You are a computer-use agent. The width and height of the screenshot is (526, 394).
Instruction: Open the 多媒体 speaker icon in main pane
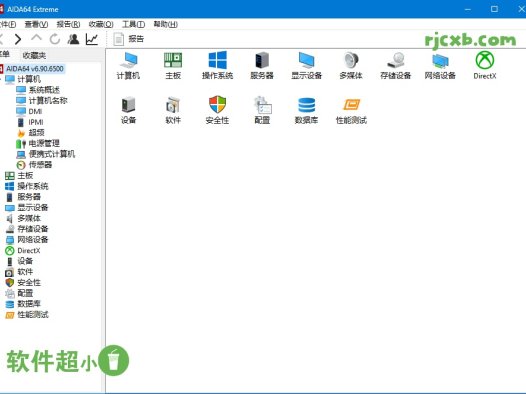[x=351, y=66]
